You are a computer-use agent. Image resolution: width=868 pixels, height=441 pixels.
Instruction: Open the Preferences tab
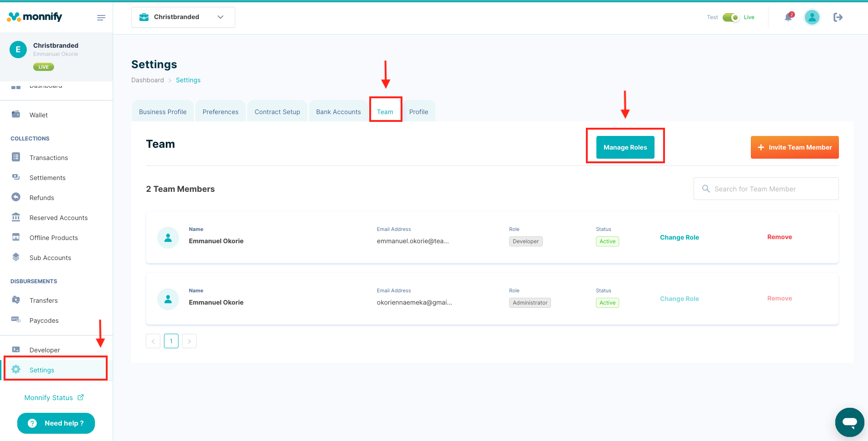(220, 112)
